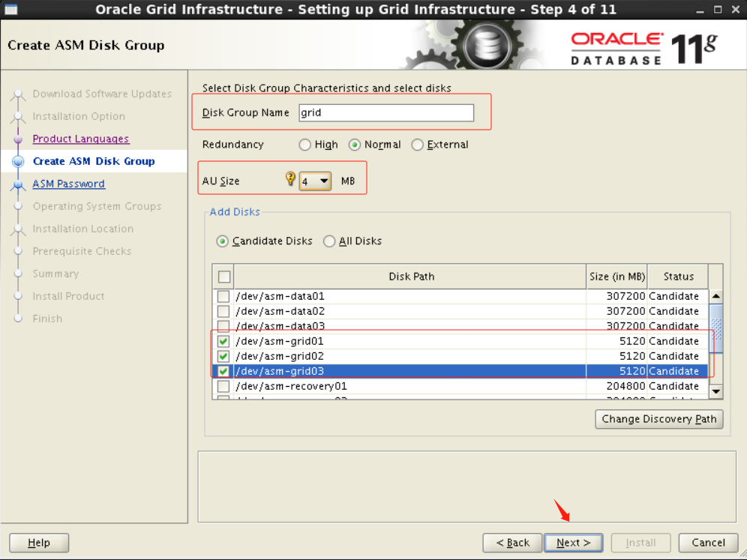Image resolution: width=747 pixels, height=560 pixels.
Task: Select the External redundancy option
Action: (x=417, y=145)
